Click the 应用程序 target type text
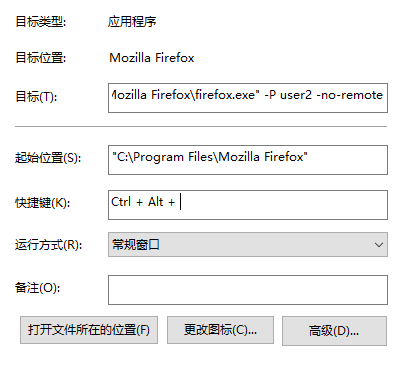 click(132, 22)
